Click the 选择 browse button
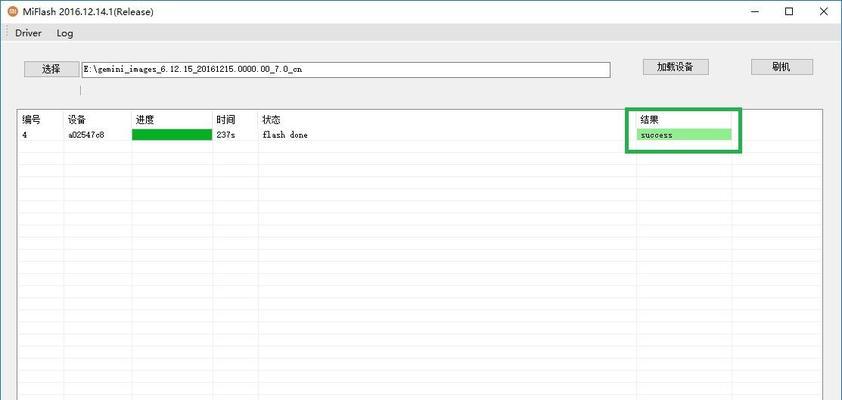The image size is (842, 400). click(x=51, y=69)
